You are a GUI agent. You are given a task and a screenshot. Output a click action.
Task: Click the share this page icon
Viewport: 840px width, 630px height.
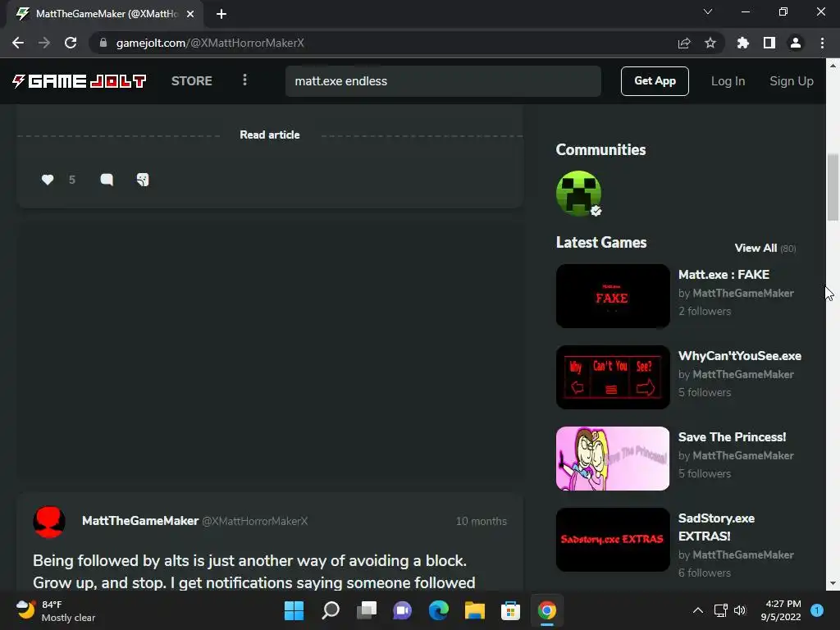click(684, 43)
